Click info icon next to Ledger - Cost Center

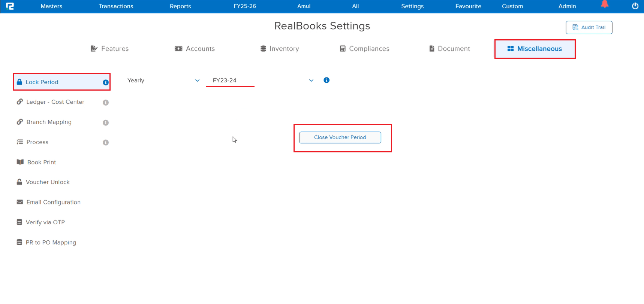(106, 103)
